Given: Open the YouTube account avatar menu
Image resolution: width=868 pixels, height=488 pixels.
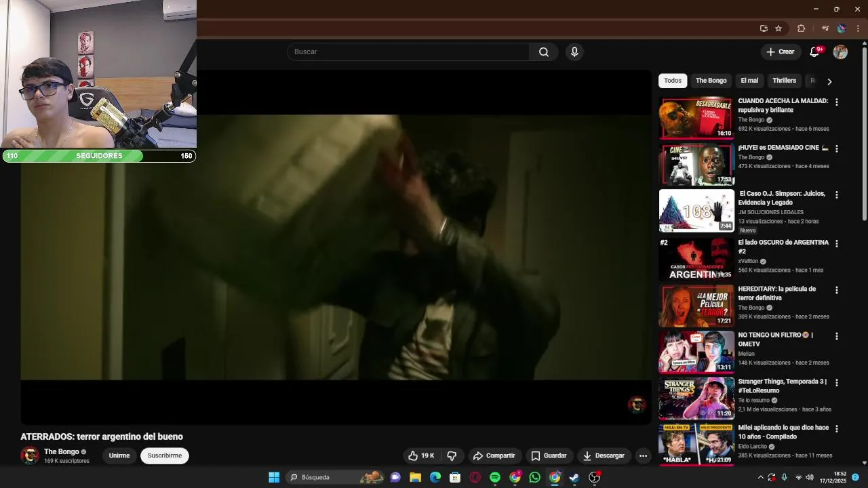Looking at the screenshot, I should coord(840,52).
